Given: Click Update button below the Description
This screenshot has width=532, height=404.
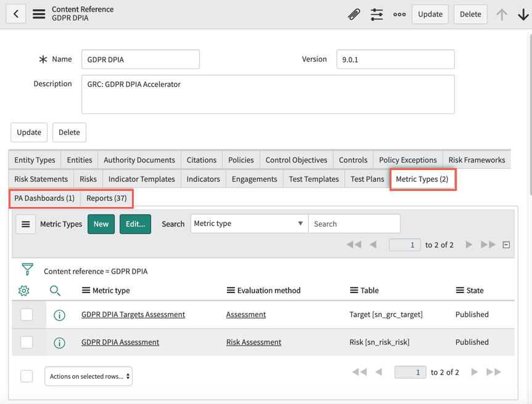Looking at the screenshot, I should click(x=29, y=132).
